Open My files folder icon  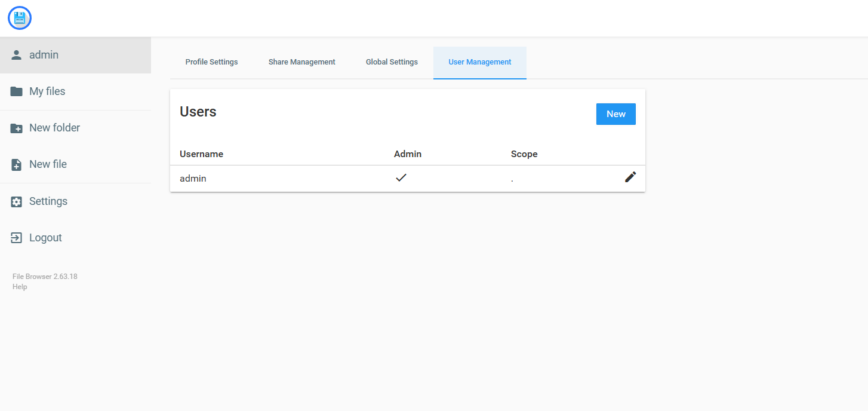pyautogui.click(x=17, y=91)
